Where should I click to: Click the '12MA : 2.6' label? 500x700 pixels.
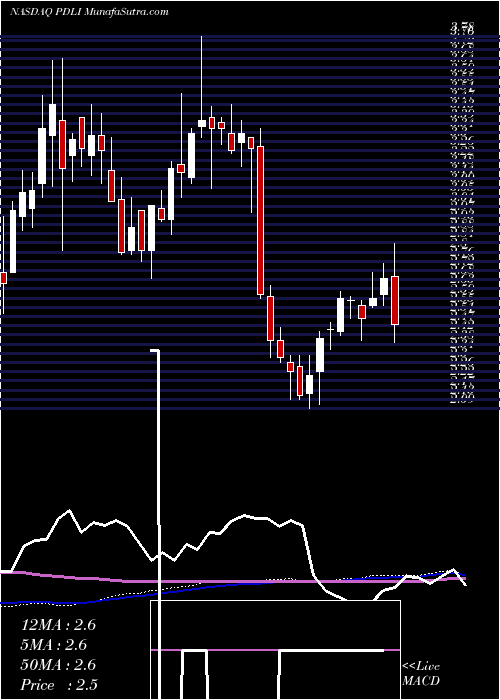58,625
